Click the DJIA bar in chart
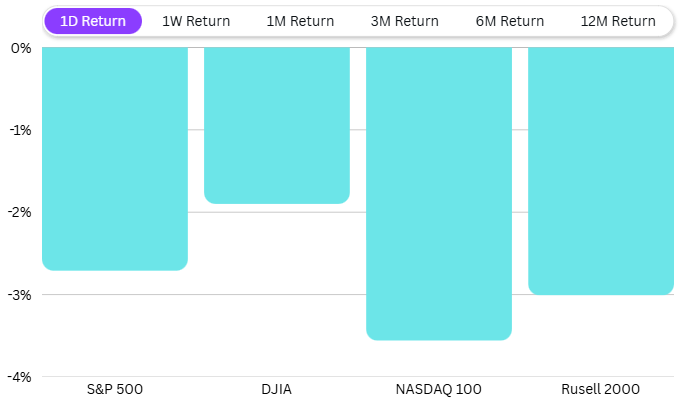Image resolution: width=682 pixels, height=407 pixels. pyautogui.click(x=277, y=126)
